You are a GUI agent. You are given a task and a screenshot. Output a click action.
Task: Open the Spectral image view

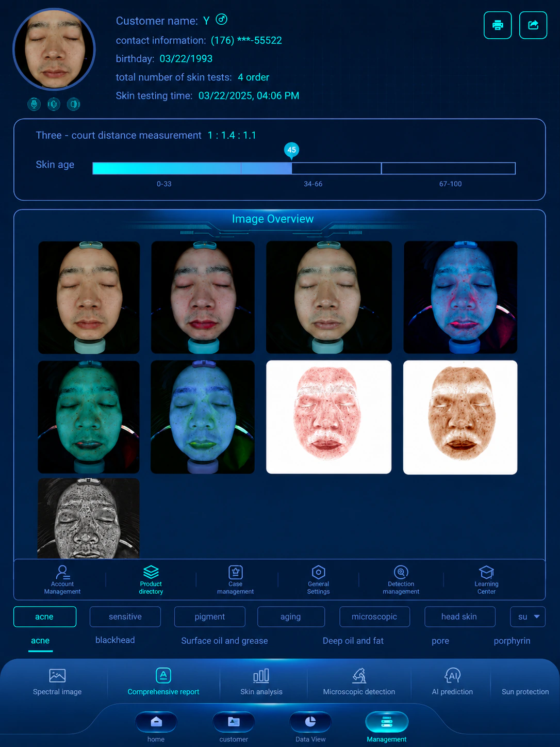point(57,681)
